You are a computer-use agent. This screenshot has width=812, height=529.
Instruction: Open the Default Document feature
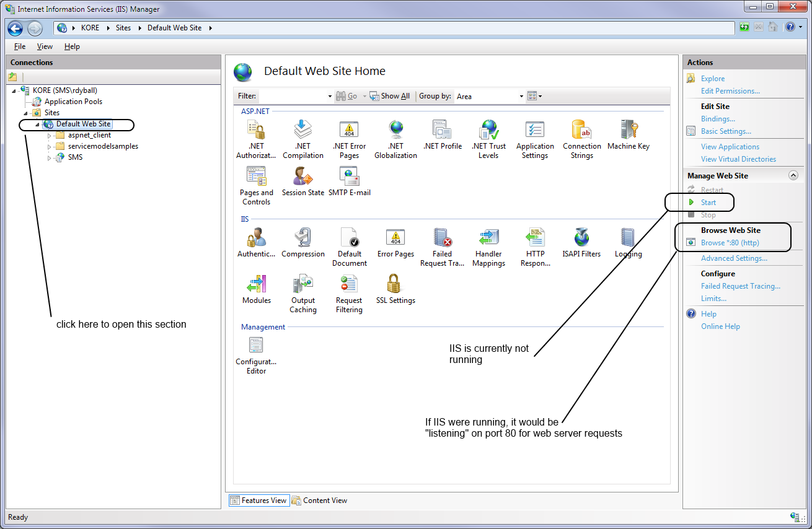[349, 238]
